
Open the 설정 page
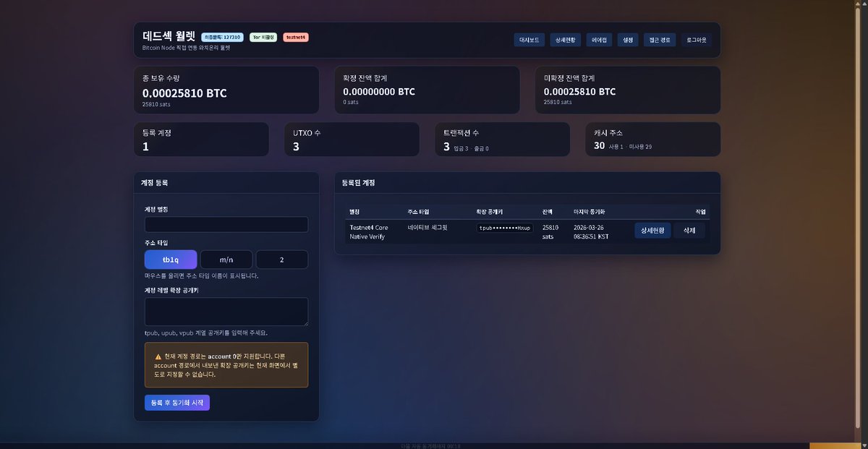coord(628,40)
